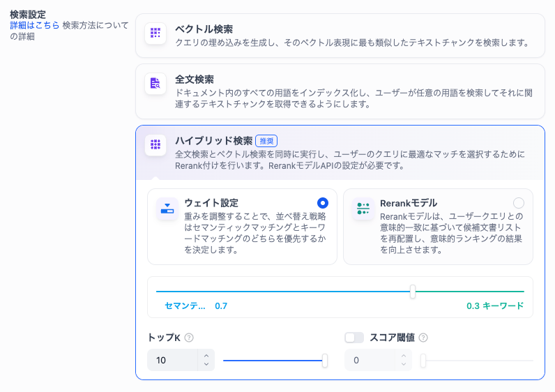Click the ウェイト設定 slider icon
Viewport: 555px width, 392px height.
pyautogui.click(x=167, y=209)
